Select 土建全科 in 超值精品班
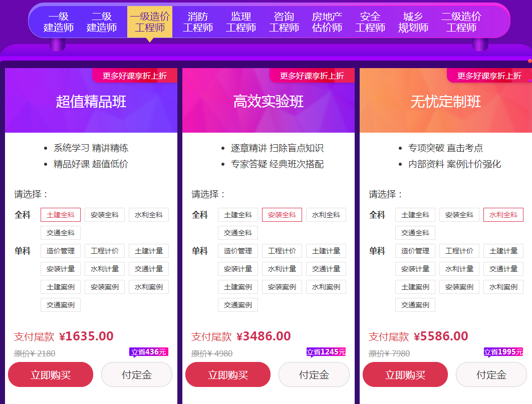Image resolution: width=532 pixels, height=404 pixels. (x=61, y=215)
